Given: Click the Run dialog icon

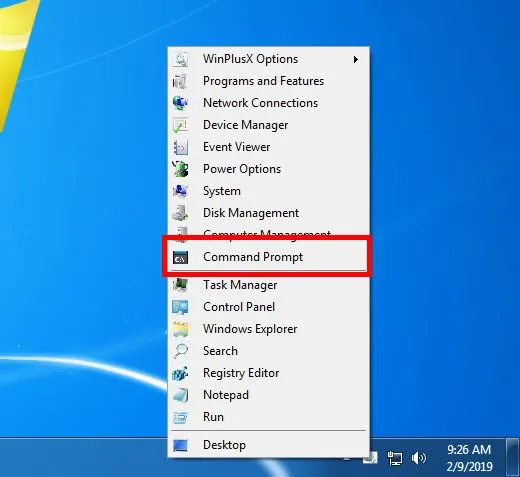Looking at the screenshot, I should tap(180, 417).
